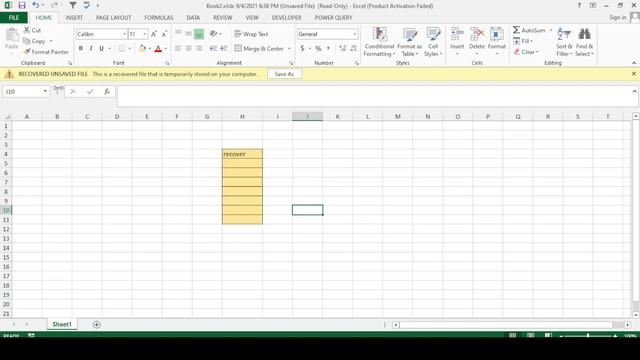Select the Cut command

(32, 30)
